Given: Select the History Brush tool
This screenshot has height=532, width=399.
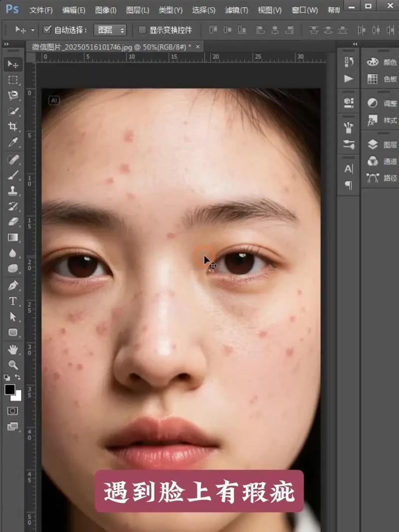Looking at the screenshot, I should click(x=13, y=206).
